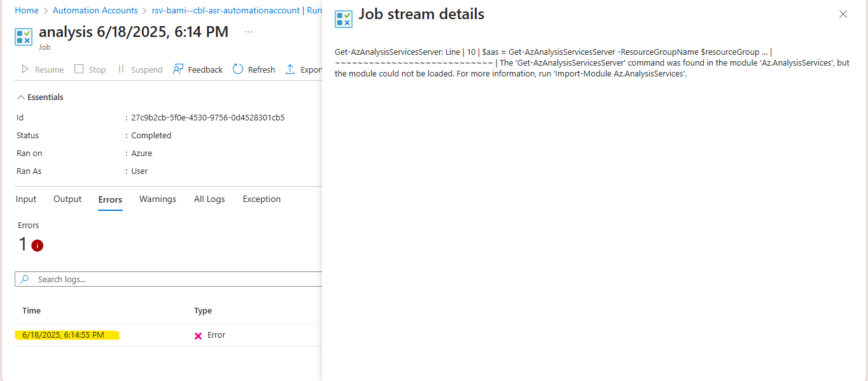Collapse the Essentials section
This screenshot has height=381, width=868.
40,97
